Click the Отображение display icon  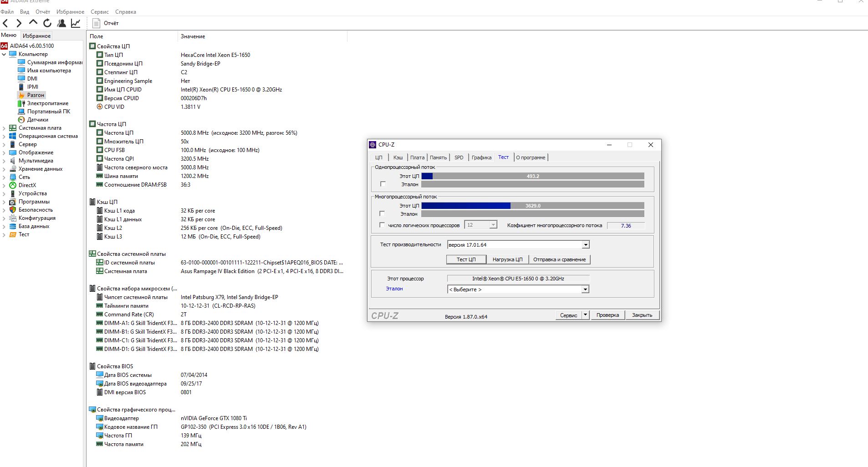tap(13, 152)
